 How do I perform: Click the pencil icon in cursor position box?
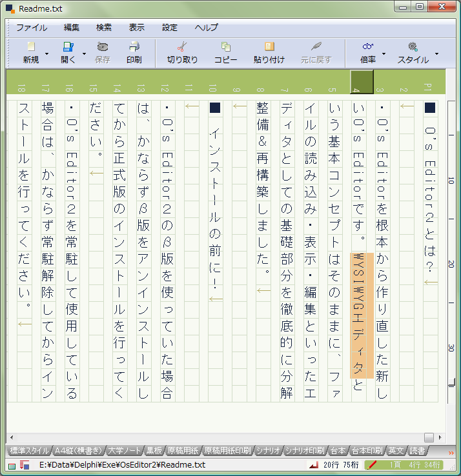pos(371,465)
